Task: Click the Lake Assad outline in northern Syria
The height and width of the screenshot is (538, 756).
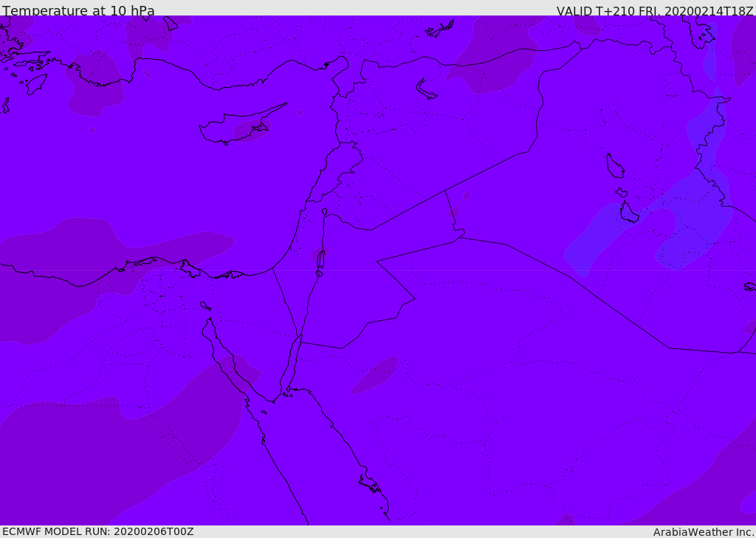Action: pyautogui.click(x=427, y=89)
